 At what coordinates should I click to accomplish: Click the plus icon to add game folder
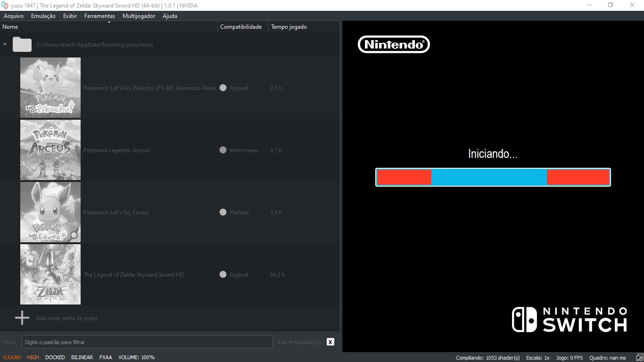click(22, 318)
